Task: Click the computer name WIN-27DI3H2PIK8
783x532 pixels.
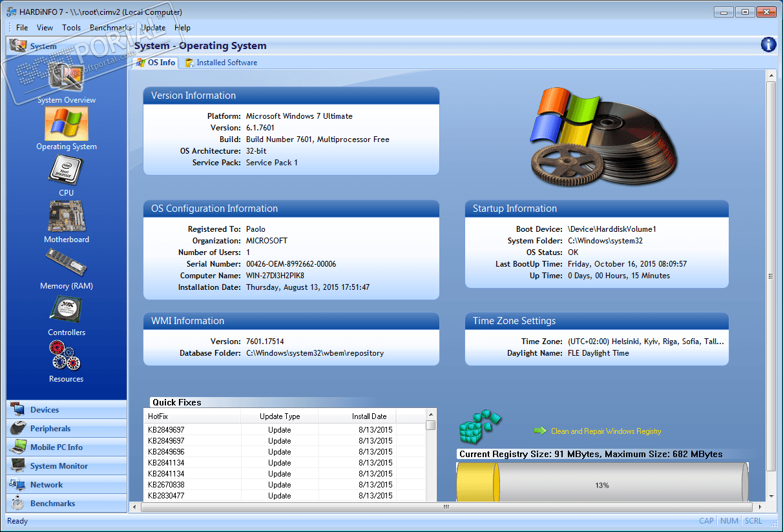Action: click(x=275, y=276)
